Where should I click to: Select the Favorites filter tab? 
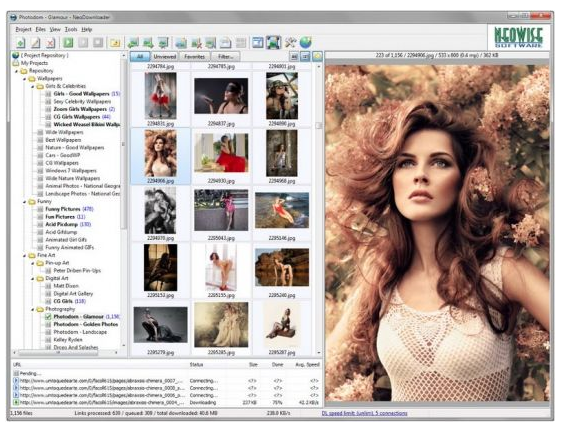pos(195,57)
